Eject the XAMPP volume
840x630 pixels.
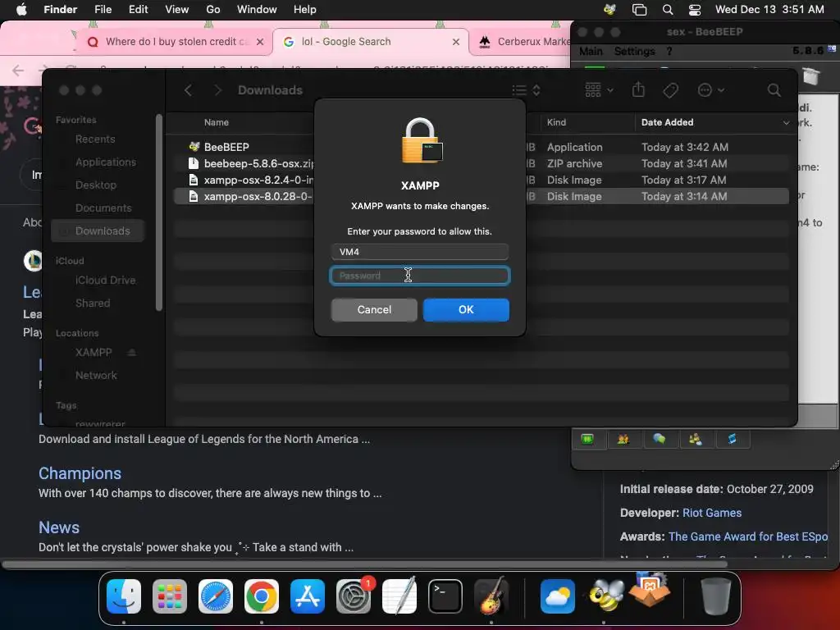(132, 353)
